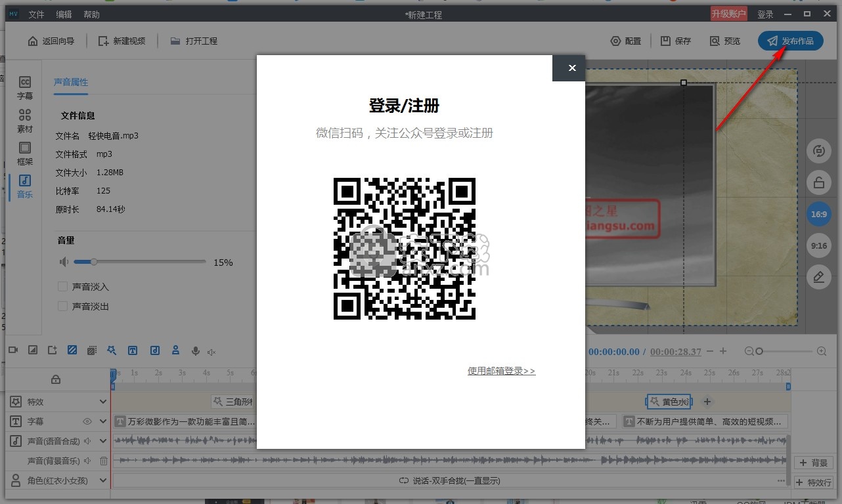Click the timeline zoom-out magnifier
The image size is (842, 504).
[x=749, y=351]
